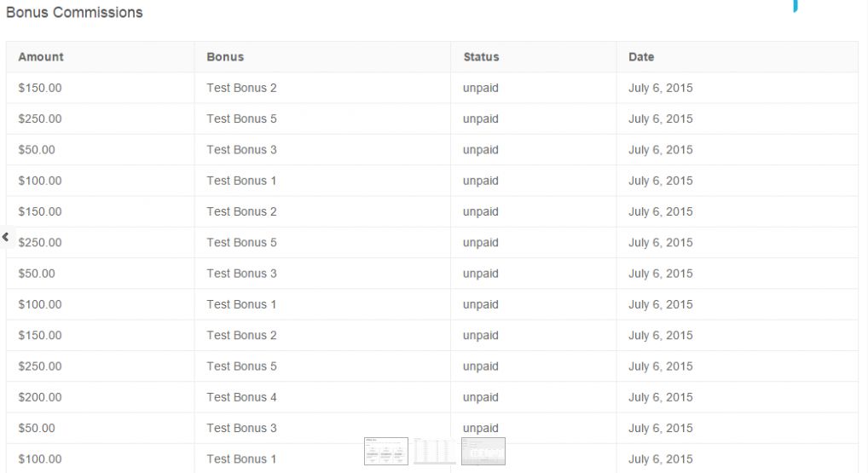
Task: Click the Status column header
Action: pos(481,57)
